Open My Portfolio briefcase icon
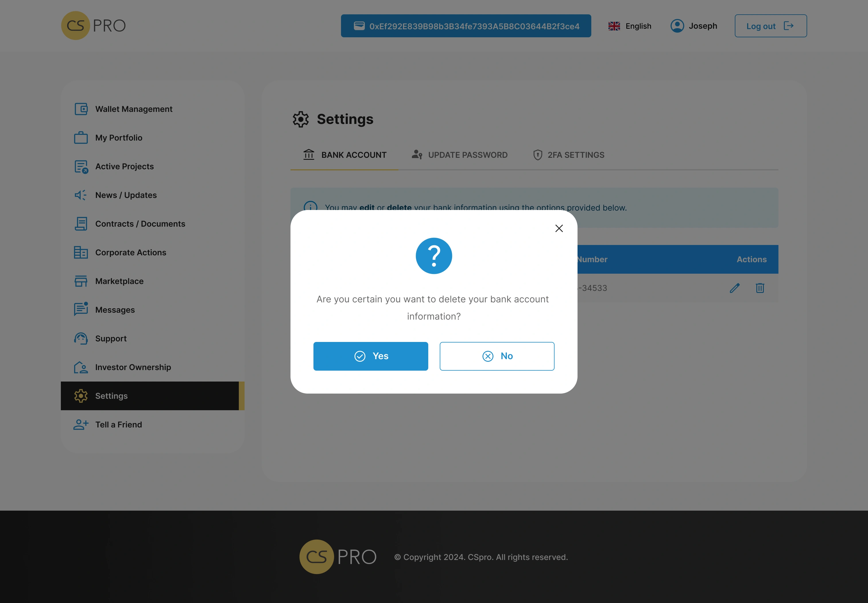 pyautogui.click(x=81, y=137)
